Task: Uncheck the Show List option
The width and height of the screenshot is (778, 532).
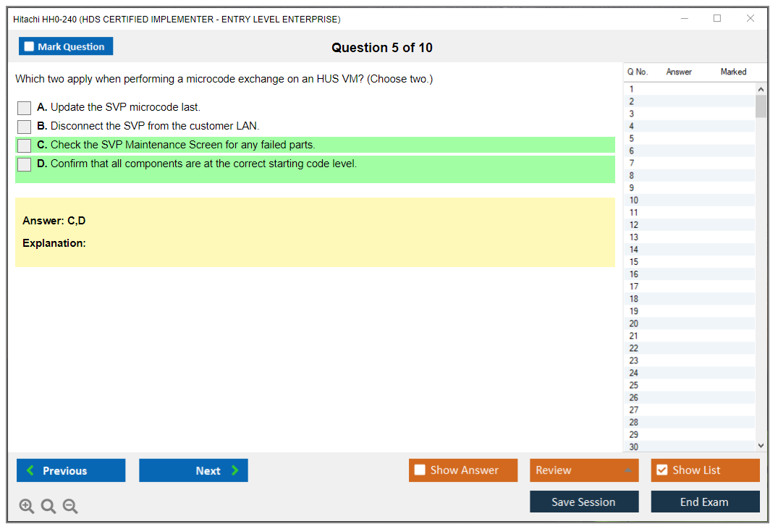Action: (x=661, y=470)
